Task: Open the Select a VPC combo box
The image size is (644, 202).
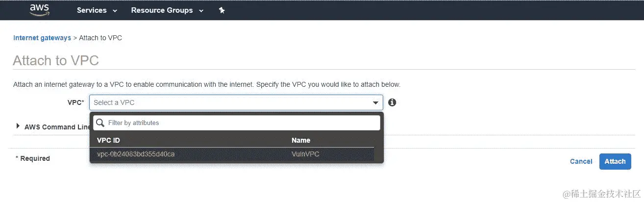Action: pos(236,102)
